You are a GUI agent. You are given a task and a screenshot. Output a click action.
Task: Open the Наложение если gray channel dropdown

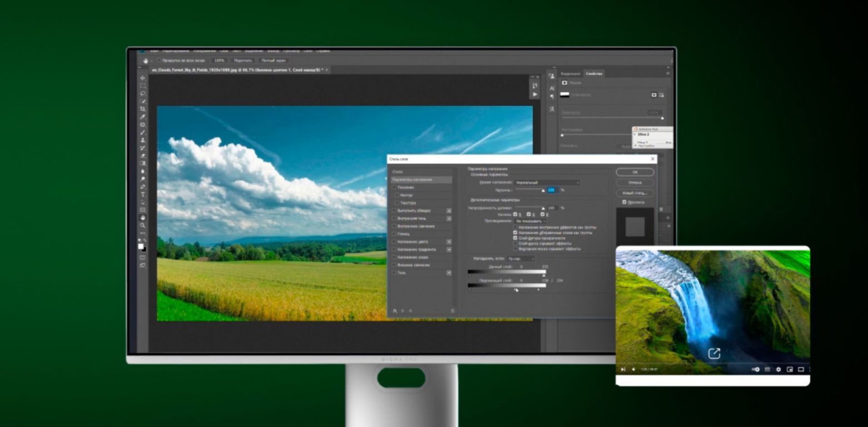(x=520, y=259)
